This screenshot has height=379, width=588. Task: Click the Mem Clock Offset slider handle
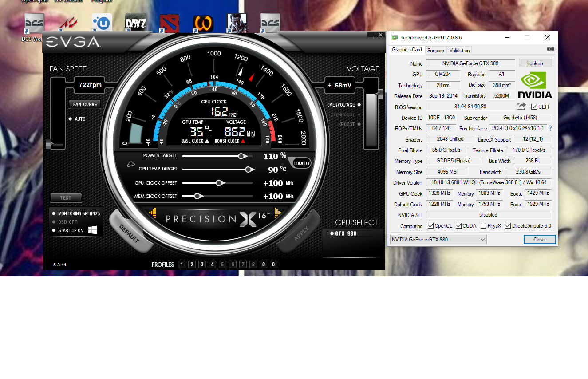(x=198, y=196)
